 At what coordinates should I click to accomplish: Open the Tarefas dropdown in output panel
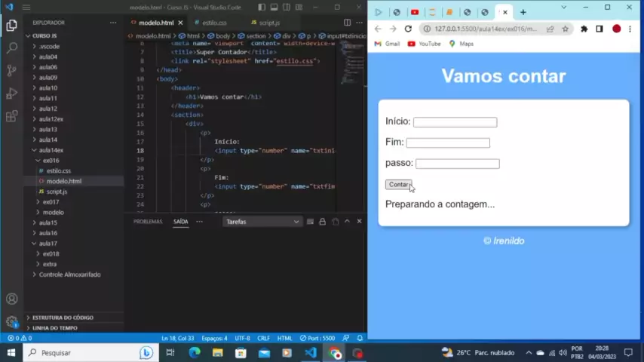(x=262, y=222)
